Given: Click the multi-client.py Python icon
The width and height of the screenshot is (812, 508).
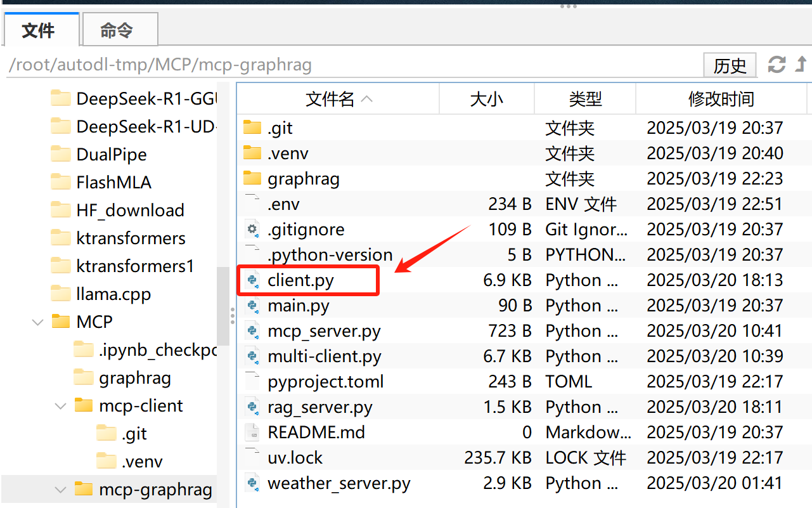Looking at the screenshot, I should click(252, 356).
